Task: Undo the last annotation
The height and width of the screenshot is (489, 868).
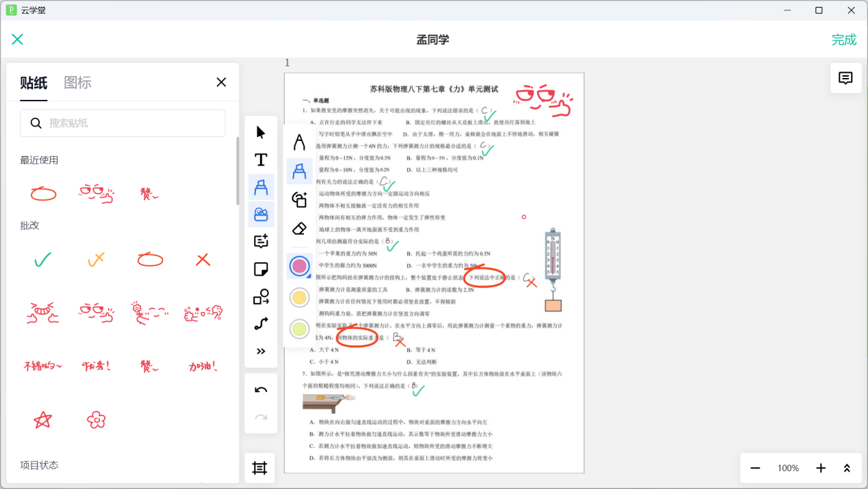Action: [x=261, y=390]
